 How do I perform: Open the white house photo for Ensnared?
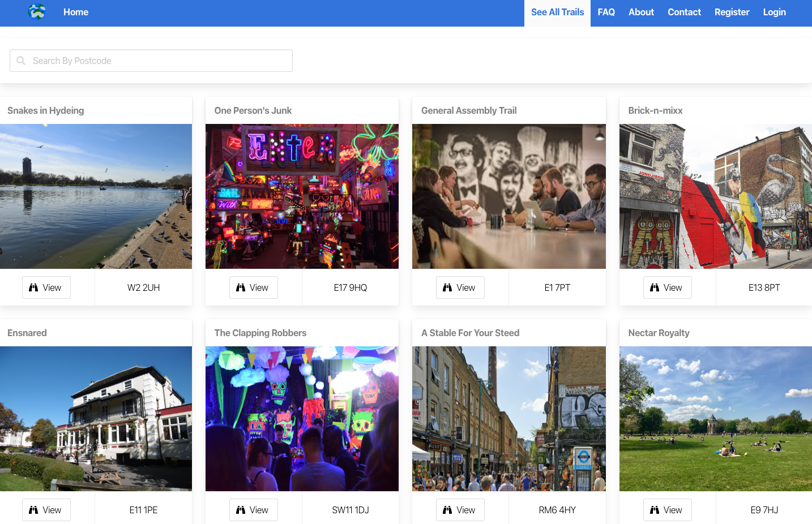(96, 419)
